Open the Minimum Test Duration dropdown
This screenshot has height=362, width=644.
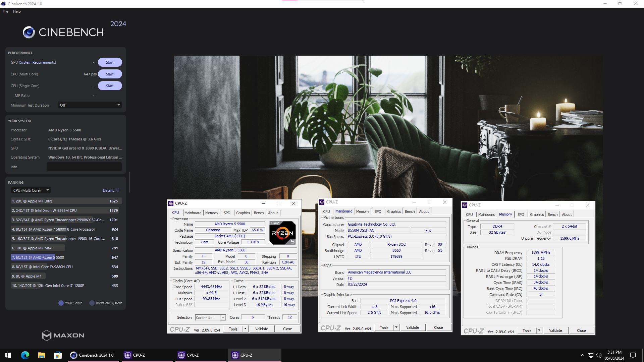[90, 105]
